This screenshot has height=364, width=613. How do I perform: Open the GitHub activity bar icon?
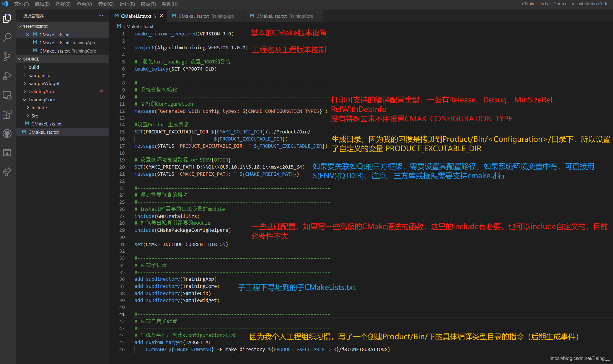tap(7, 133)
